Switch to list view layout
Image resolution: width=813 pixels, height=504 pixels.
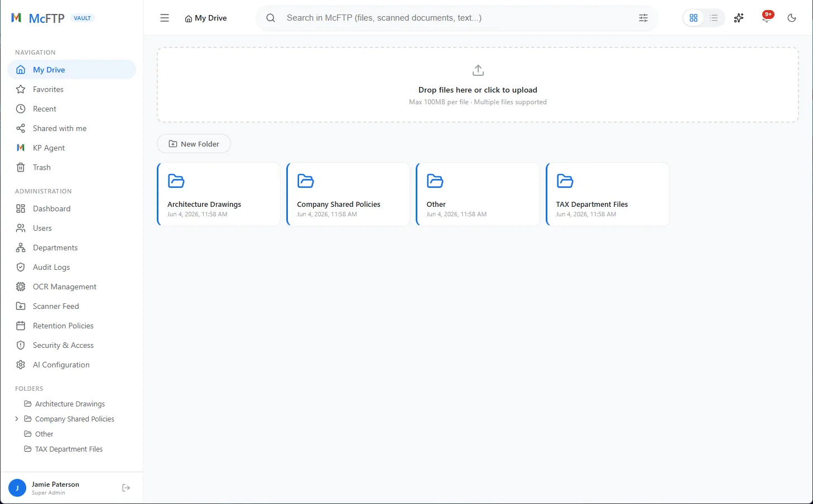(714, 18)
